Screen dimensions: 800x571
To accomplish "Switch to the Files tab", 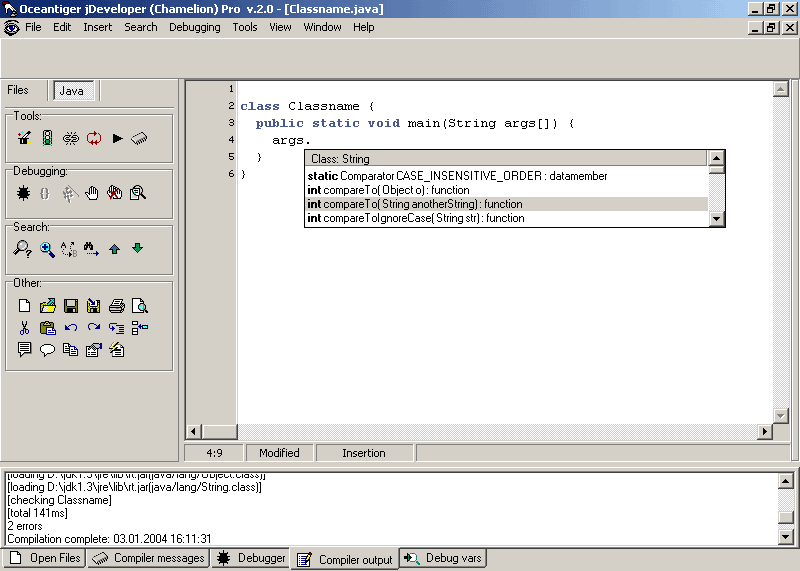I will (x=18, y=90).
